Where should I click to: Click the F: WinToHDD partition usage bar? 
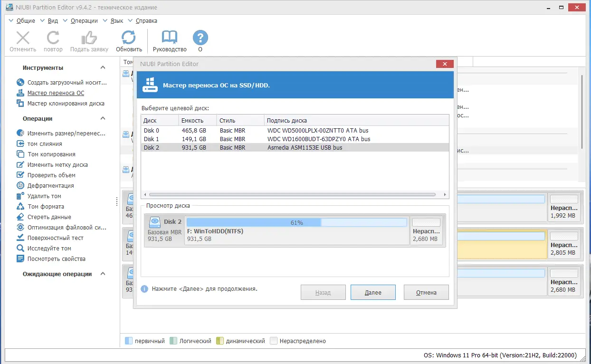297,222
